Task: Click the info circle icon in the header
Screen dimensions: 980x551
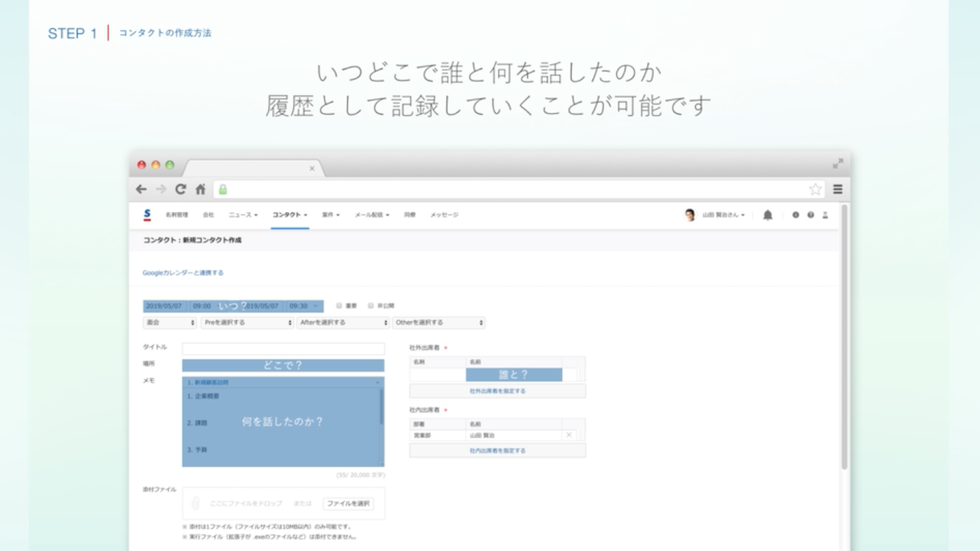Action: [x=795, y=215]
